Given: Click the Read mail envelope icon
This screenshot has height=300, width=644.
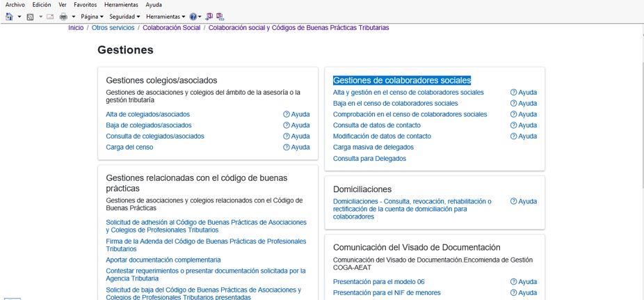Looking at the screenshot, I should coord(50,16).
